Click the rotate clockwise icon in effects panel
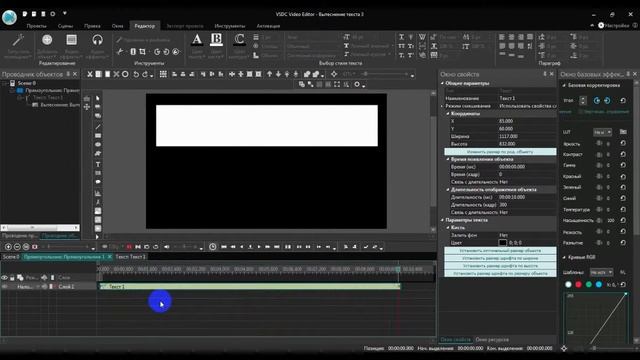Image resolution: width=640 pixels, height=360 pixels. point(607,100)
